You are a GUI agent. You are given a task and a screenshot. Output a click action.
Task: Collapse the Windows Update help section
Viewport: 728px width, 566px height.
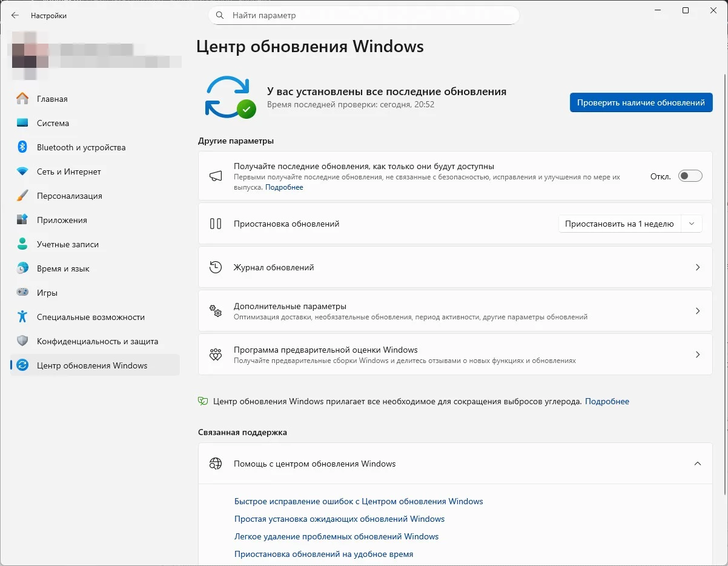698,464
